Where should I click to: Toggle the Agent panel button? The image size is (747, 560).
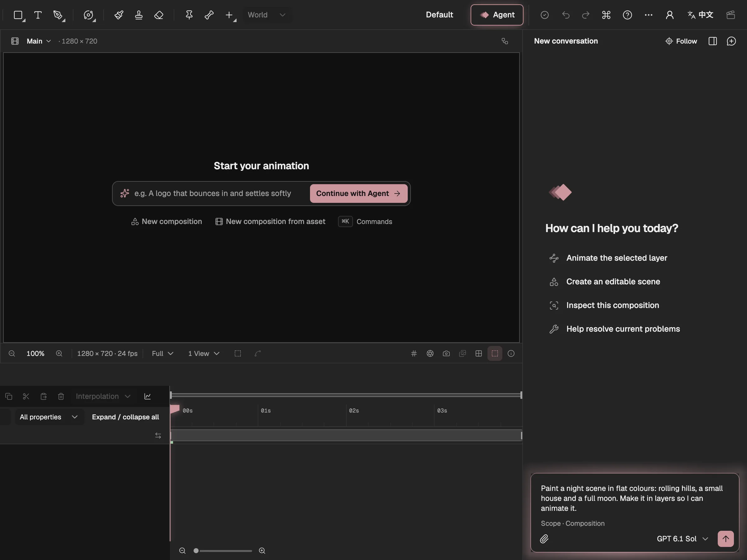[x=497, y=15]
